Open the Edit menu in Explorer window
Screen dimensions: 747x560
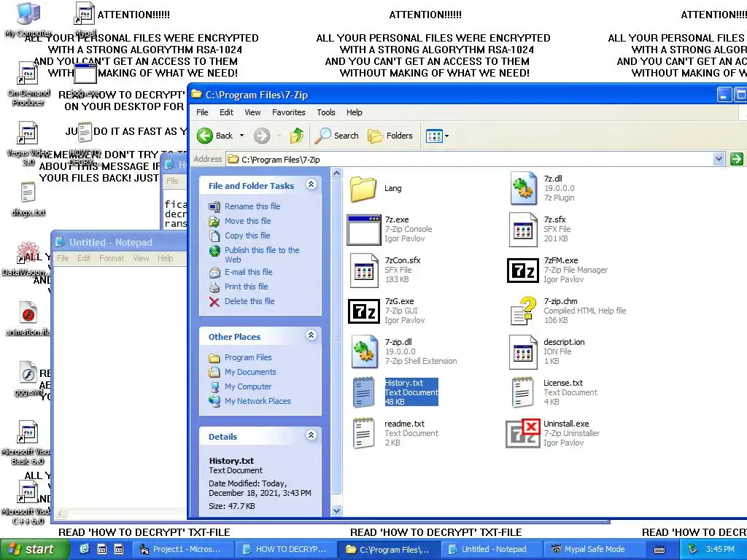point(226,112)
